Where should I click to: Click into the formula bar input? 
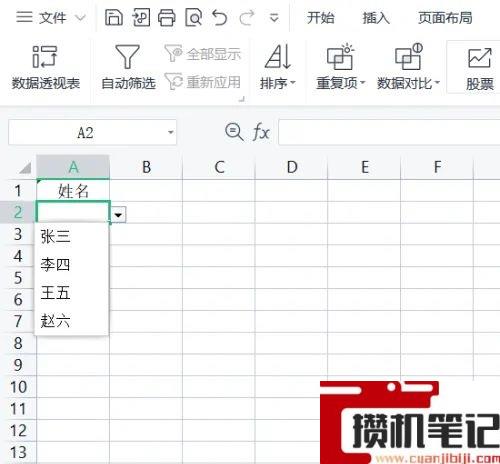click(x=389, y=132)
